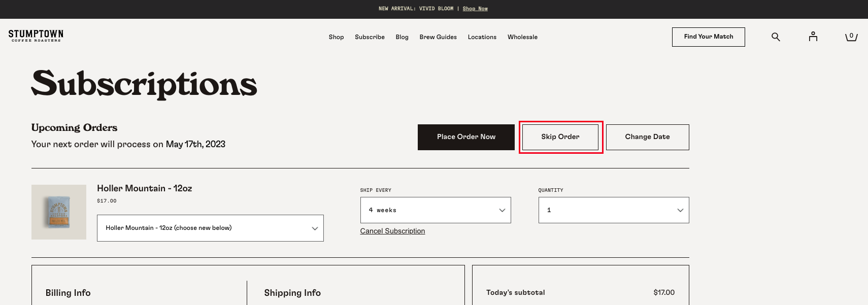Click the Holler Mountain - 12oz product title
The height and width of the screenshot is (305, 868).
(145, 188)
